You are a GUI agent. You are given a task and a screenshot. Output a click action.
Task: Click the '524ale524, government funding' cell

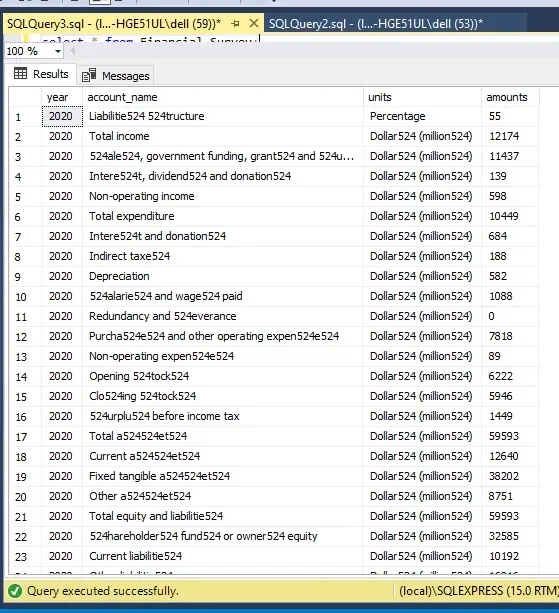(x=223, y=156)
